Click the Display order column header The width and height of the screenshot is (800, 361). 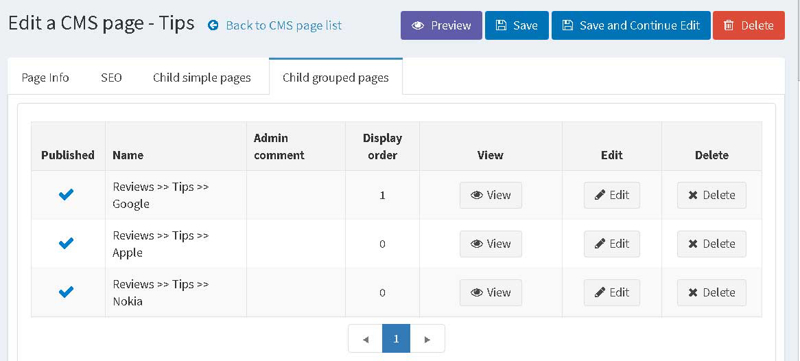[382, 146]
